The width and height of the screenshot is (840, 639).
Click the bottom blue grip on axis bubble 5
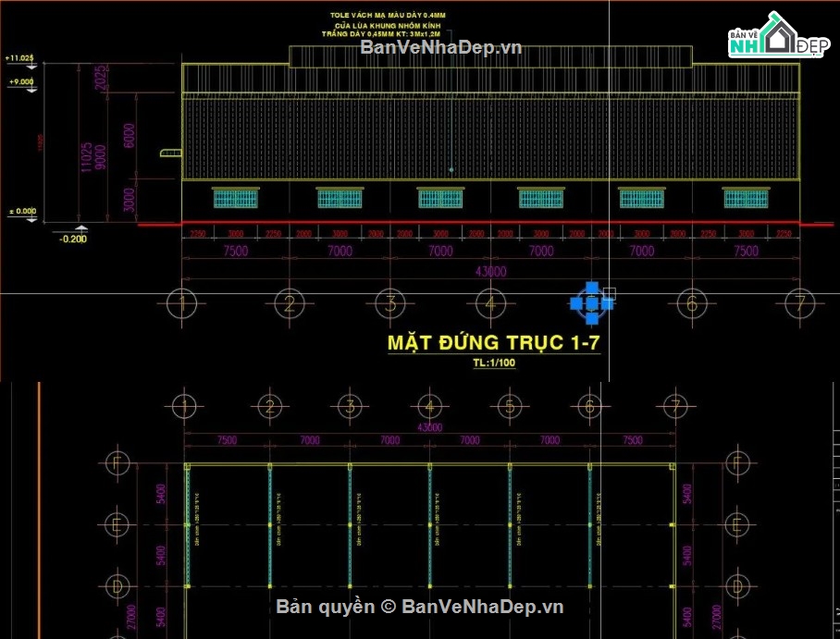pos(591,319)
